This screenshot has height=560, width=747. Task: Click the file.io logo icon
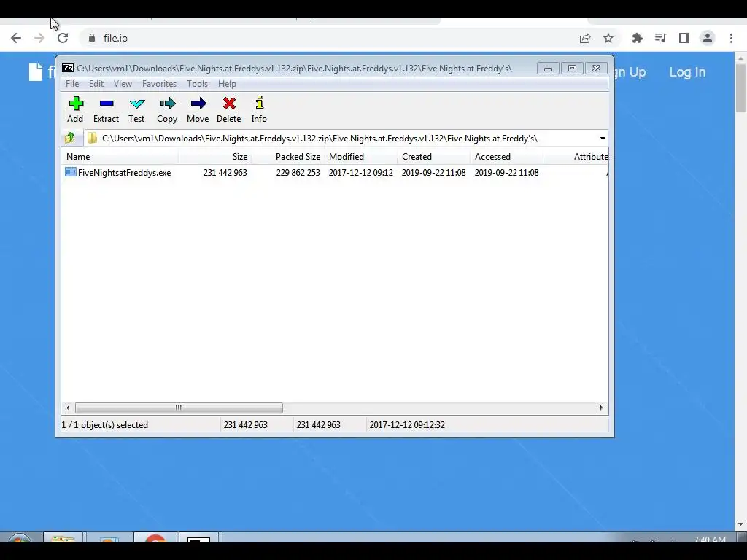[36, 72]
